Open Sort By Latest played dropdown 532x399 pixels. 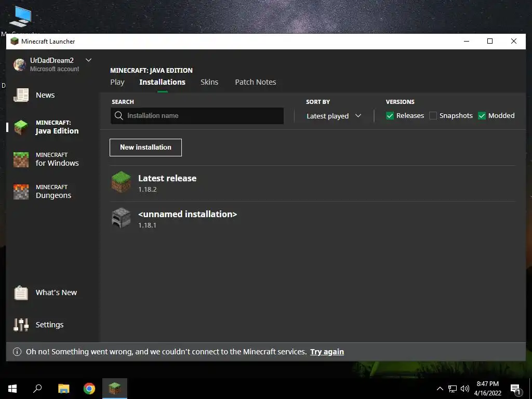click(334, 116)
